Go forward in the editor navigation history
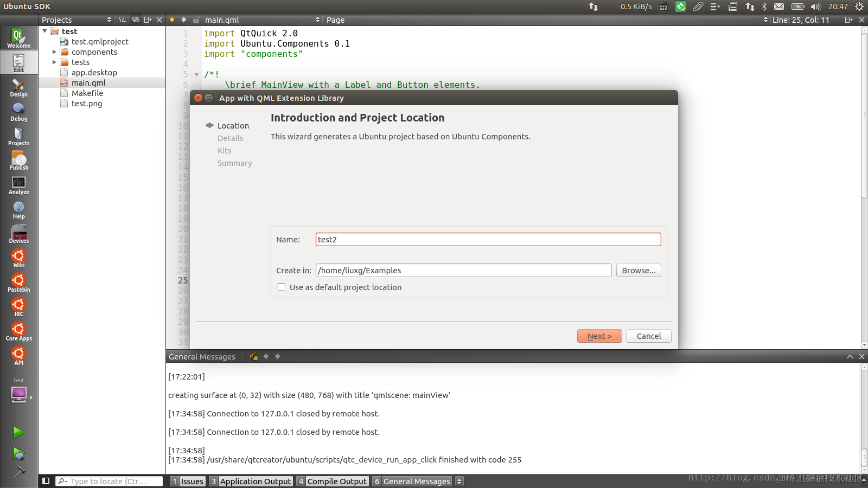Image resolution: width=868 pixels, height=488 pixels. 184,20
